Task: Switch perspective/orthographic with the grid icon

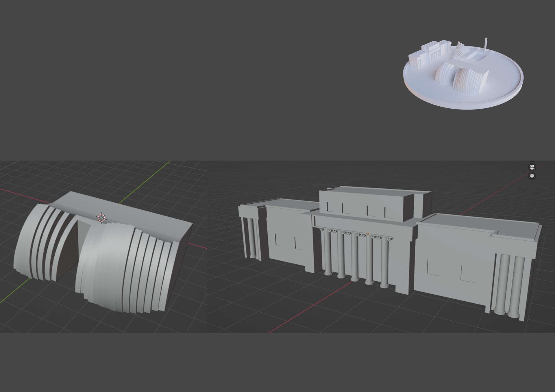Action: click(532, 176)
